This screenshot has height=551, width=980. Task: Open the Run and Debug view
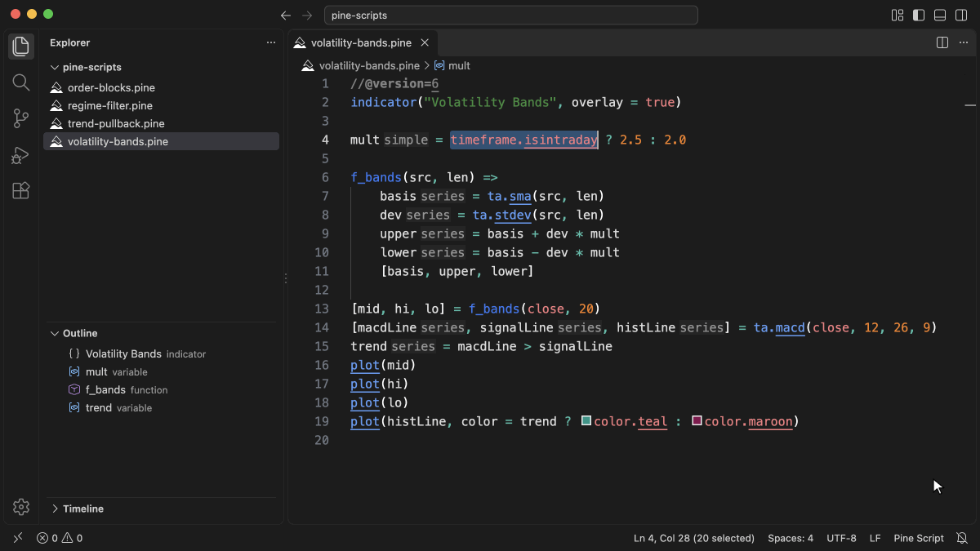(x=21, y=154)
